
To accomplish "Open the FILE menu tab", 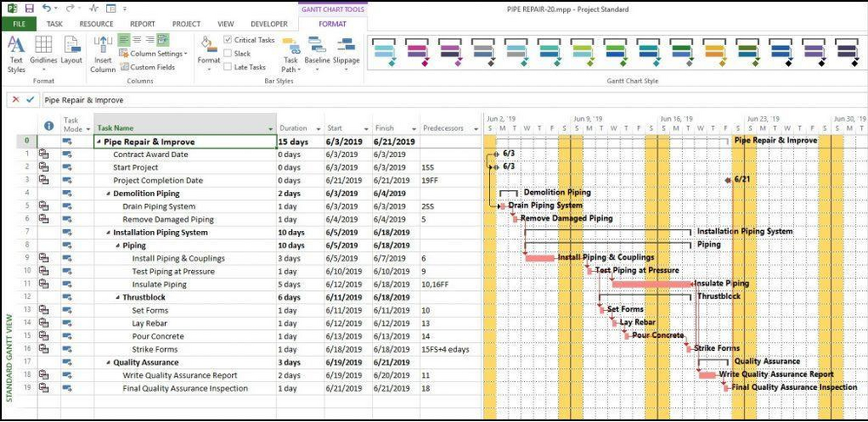I will [x=18, y=24].
